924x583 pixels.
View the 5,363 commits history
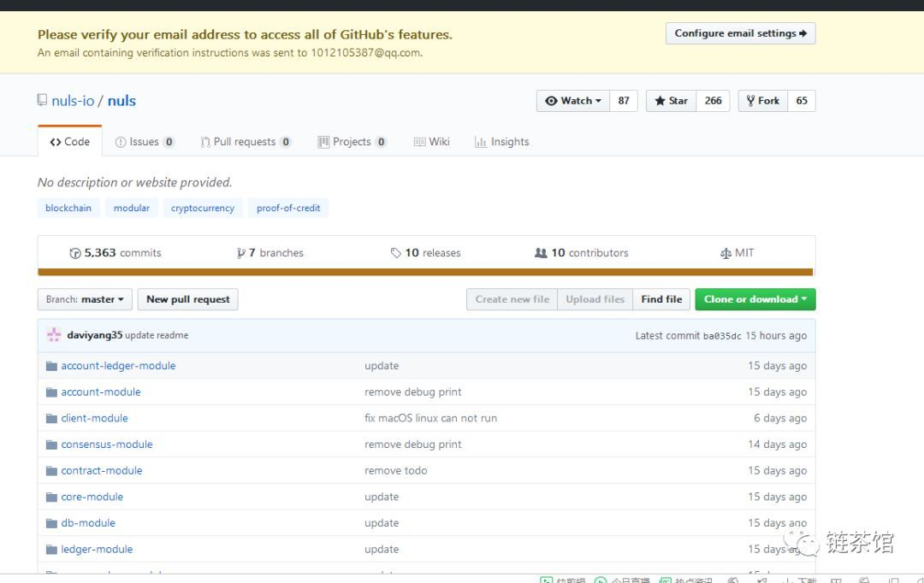115,253
